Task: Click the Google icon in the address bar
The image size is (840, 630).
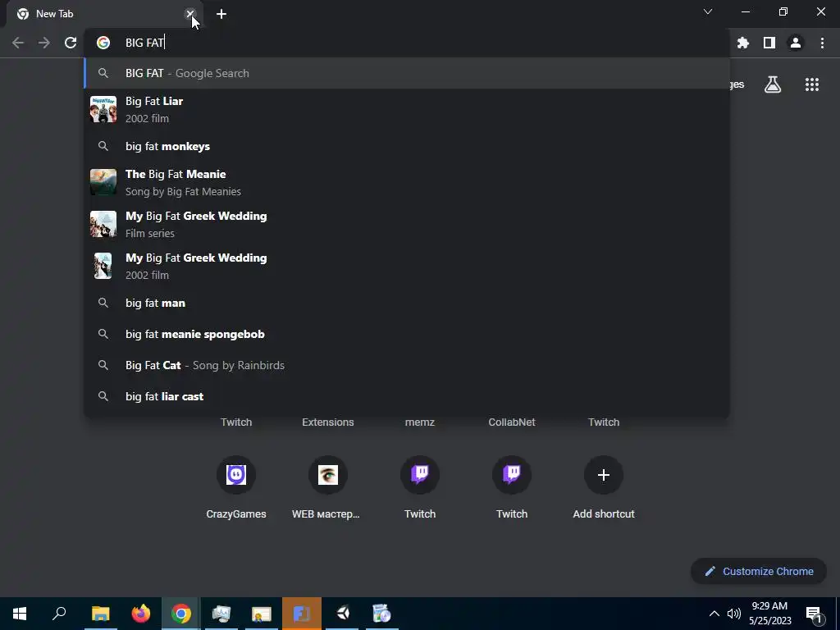Action: (x=103, y=43)
